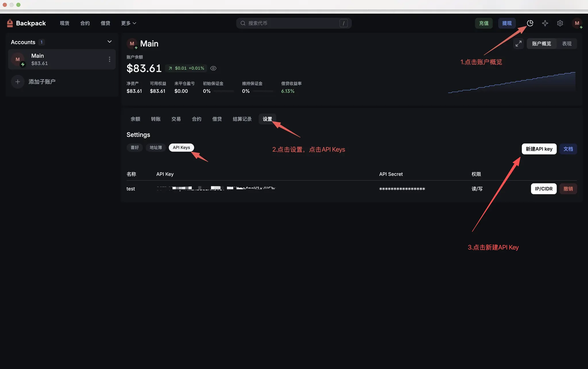Click the 撤销 button for test key
Image resolution: width=588 pixels, height=369 pixels.
pyautogui.click(x=568, y=189)
